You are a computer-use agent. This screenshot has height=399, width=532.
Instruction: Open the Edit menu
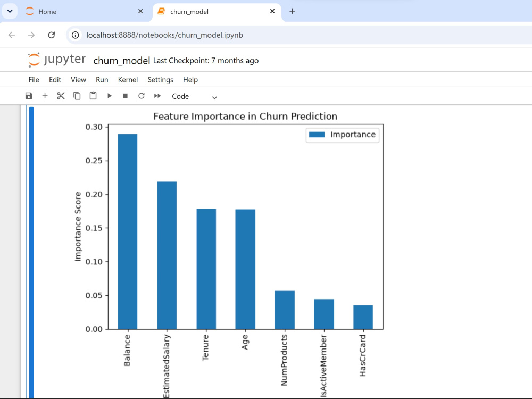point(55,80)
